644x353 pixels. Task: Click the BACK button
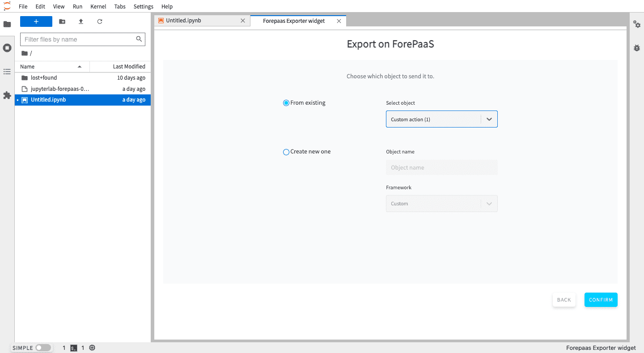(564, 300)
